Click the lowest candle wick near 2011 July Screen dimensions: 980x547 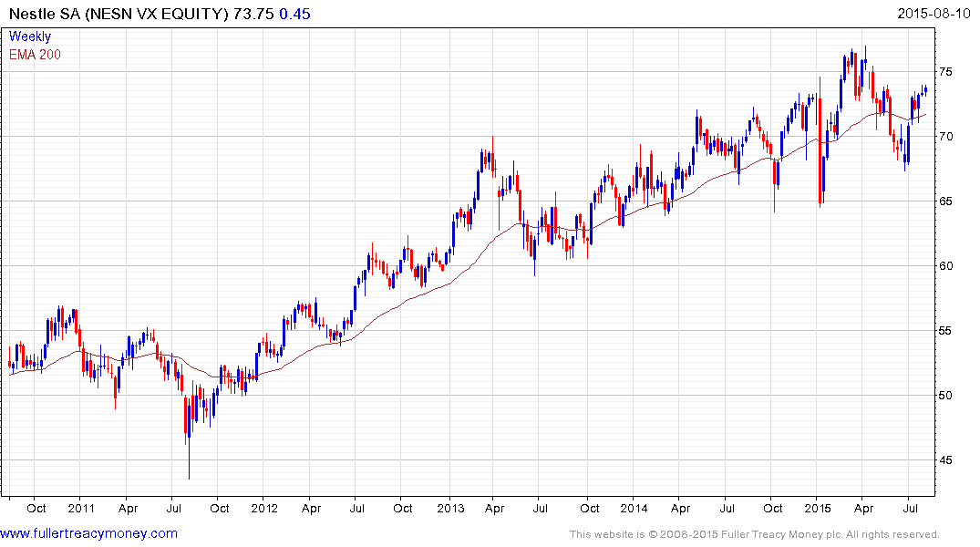pos(189,470)
